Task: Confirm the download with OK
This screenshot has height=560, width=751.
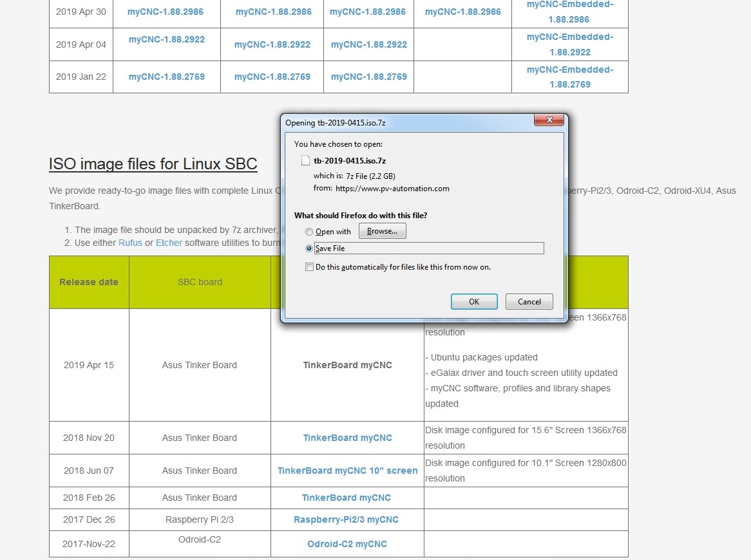Action: [x=474, y=301]
